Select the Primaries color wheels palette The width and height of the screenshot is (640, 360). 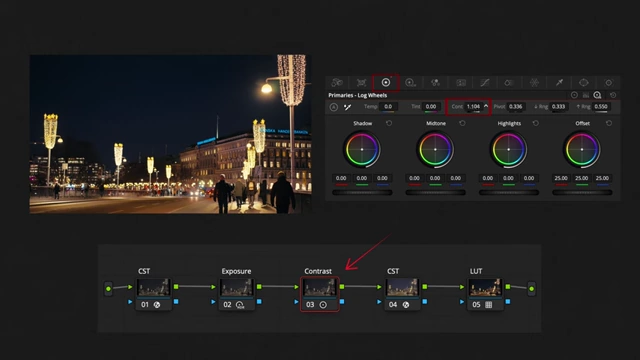point(386,83)
